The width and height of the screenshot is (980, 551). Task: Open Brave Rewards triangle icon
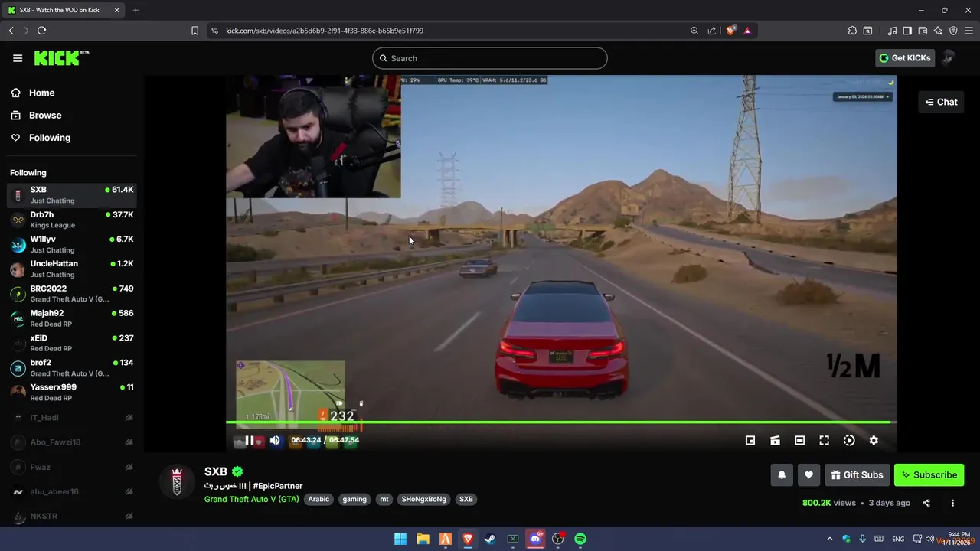click(747, 31)
